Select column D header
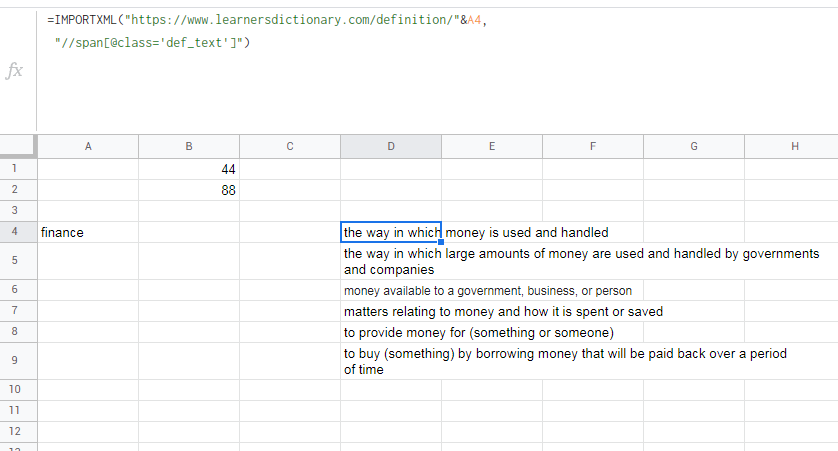Screen dimensions: 838x451 pos(391,146)
